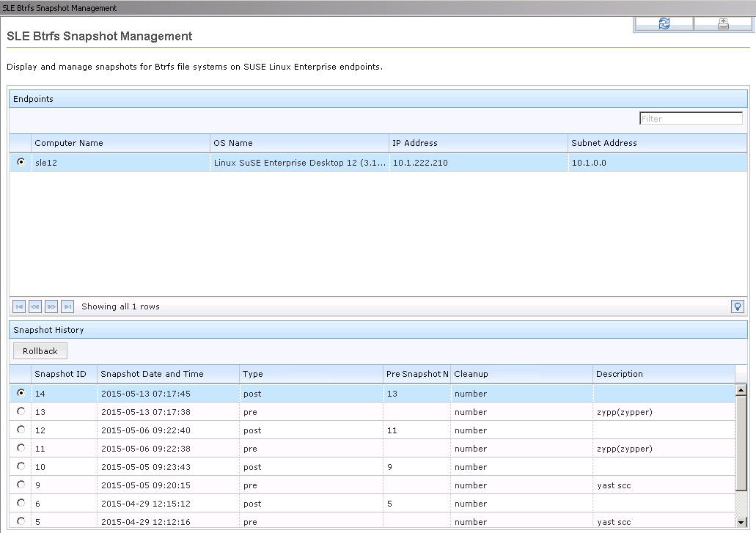Select the sle12 endpoint radio button
This screenshot has height=533, width=756.
coord(20,162)
